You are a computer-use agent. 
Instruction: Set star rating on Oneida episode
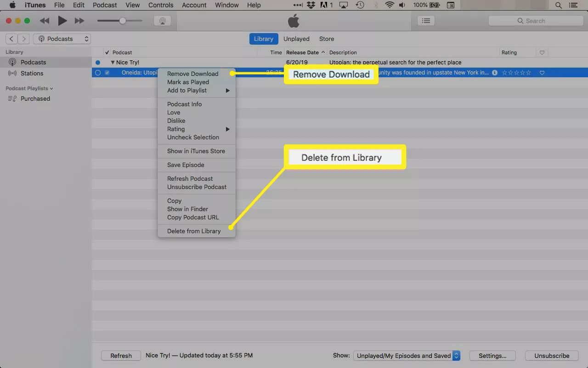click(x=516, y=73)
